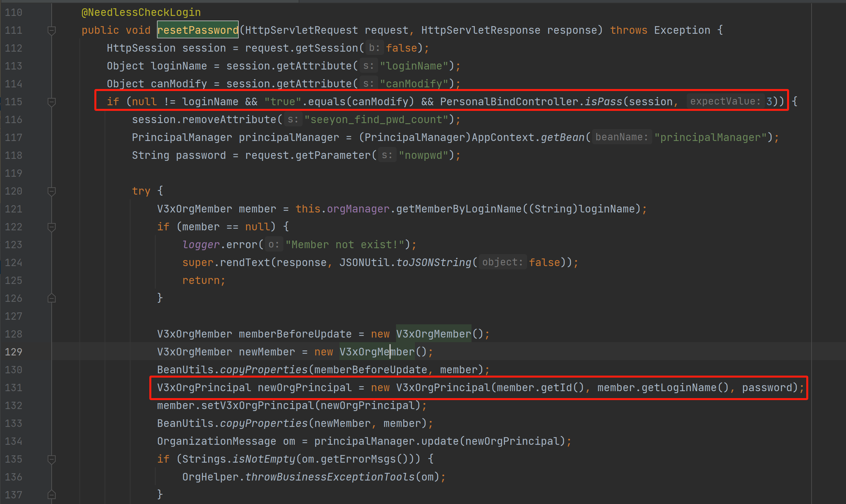Viewport: 846px width, 504px height.
Task: Click the "nowpwd" string literal
Action: pyautogui.click(x=423, y=155)
